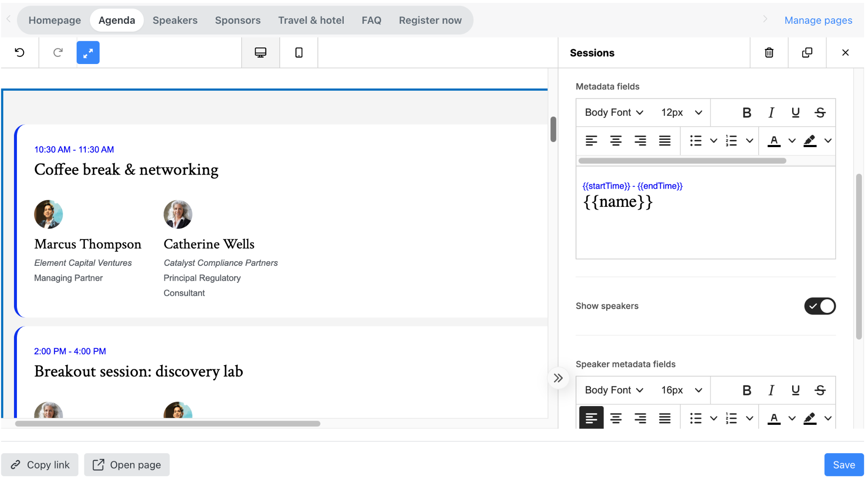Duplicate the Sessions widget
Image resolution: width=868 pixels, height=485 pixels.
click(x=807, y=53)
